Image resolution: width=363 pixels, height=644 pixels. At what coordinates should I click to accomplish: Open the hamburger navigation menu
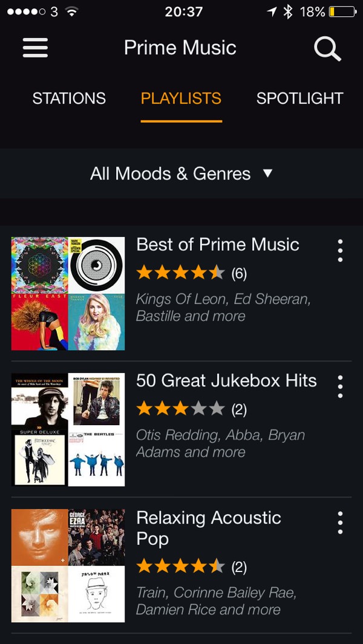tap(34, 48)
